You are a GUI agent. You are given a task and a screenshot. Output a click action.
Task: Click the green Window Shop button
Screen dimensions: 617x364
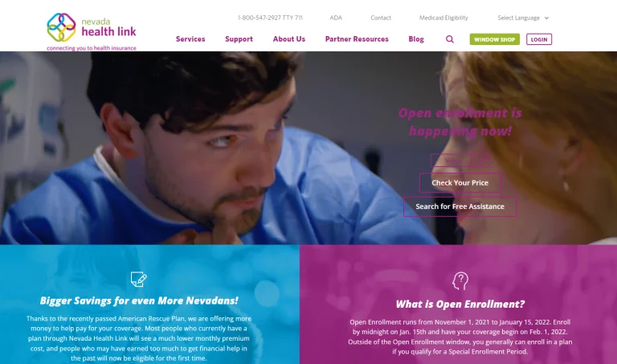[494, 39]
